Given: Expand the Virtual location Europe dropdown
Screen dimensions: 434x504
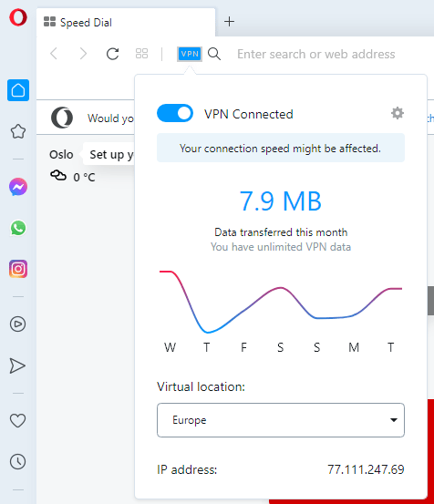Looking at the screenshot, I should point(281,420).
